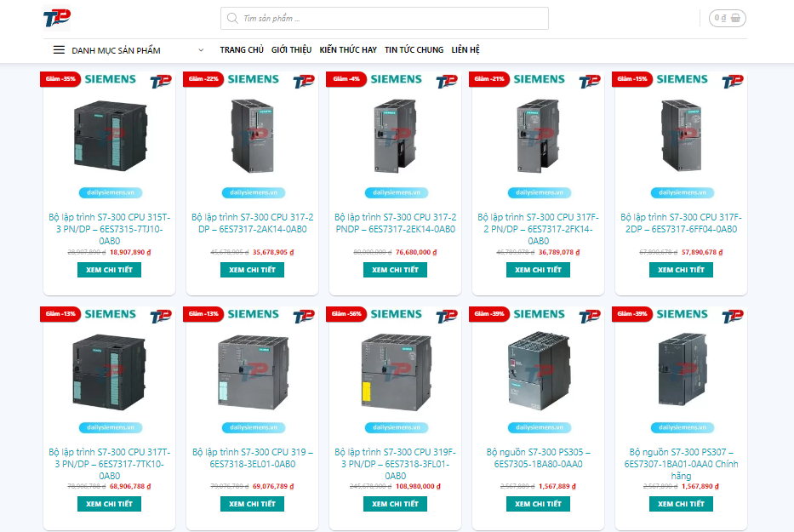Open product image of CPU 317-2 DP
The image size is (794, 532).
pos(252,137)
